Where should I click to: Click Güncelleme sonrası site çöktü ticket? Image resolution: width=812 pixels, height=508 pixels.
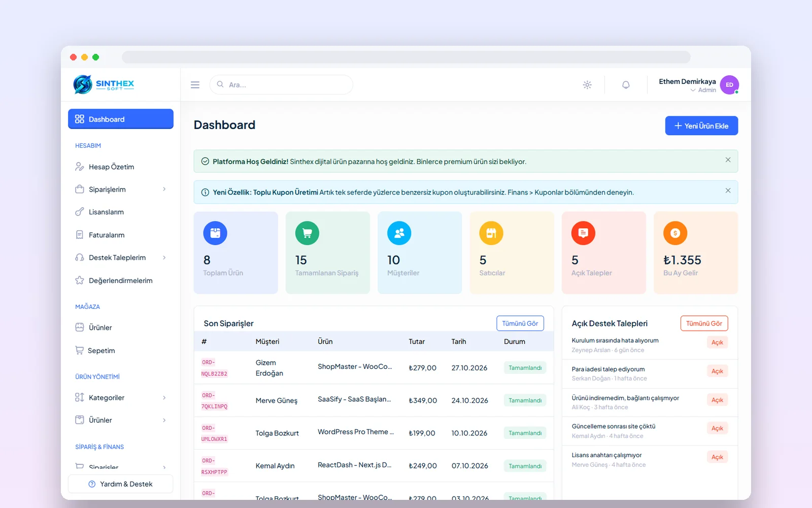614,426
